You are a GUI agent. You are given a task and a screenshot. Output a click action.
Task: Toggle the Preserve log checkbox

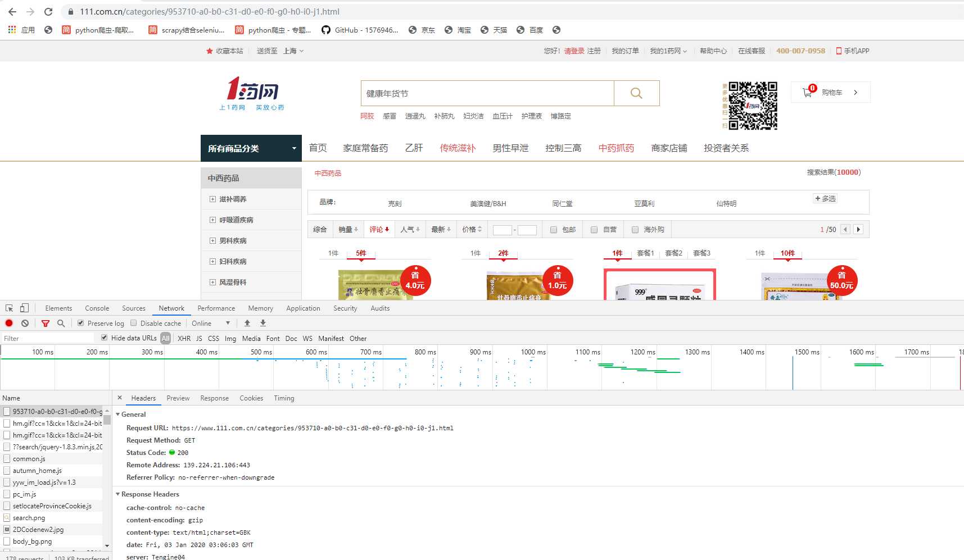tap(80, 323)
